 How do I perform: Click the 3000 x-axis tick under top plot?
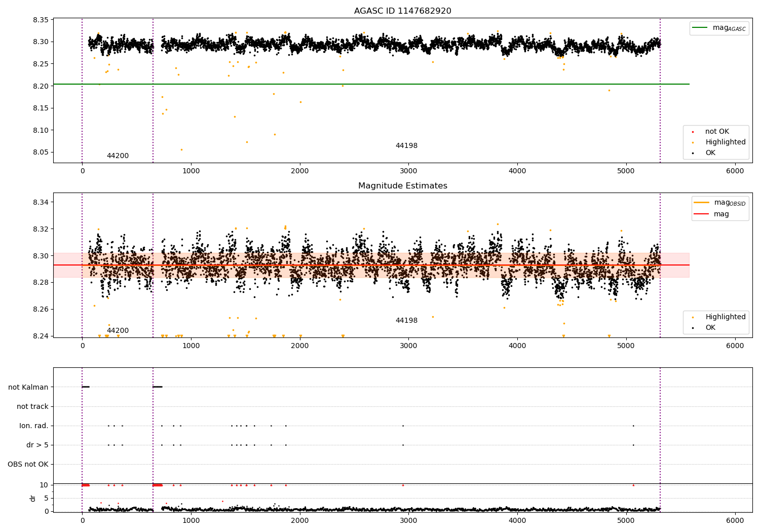coord(408,171)
